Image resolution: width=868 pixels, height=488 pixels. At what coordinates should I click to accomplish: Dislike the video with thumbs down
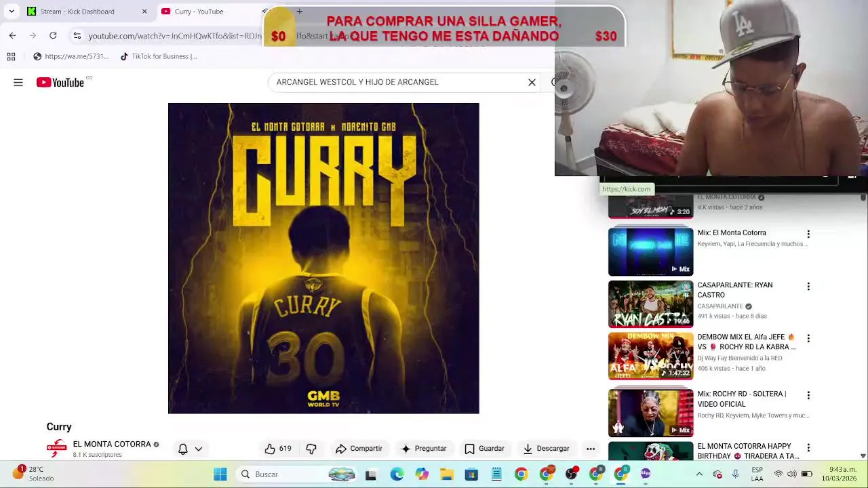311,449
